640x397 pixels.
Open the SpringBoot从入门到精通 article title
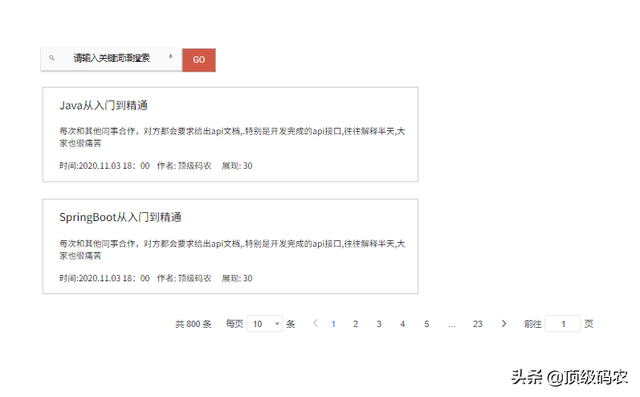120,217
